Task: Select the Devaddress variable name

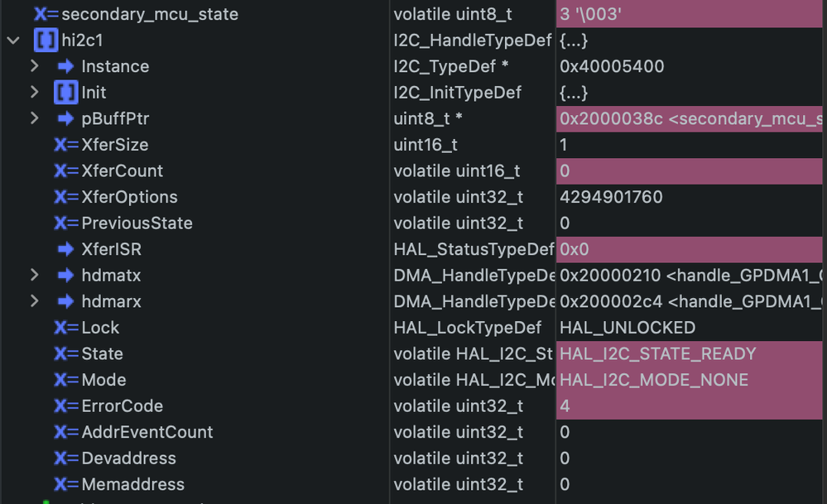Action: coord(116,458)
